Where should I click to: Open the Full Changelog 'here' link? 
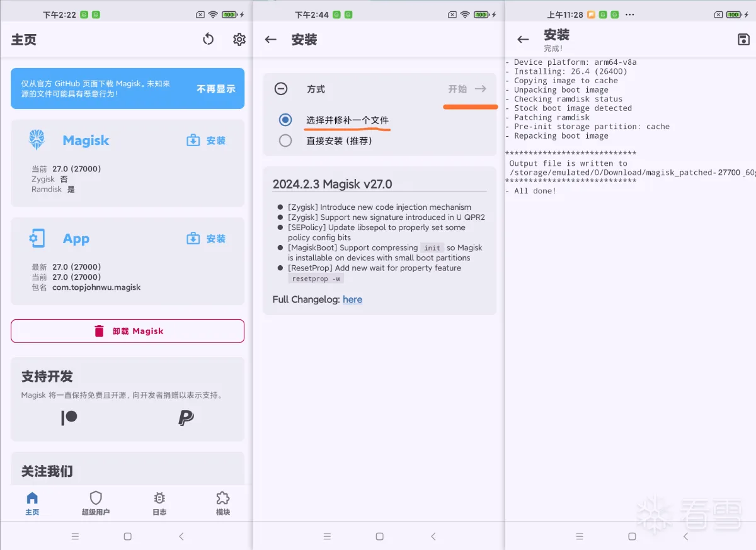352,299
